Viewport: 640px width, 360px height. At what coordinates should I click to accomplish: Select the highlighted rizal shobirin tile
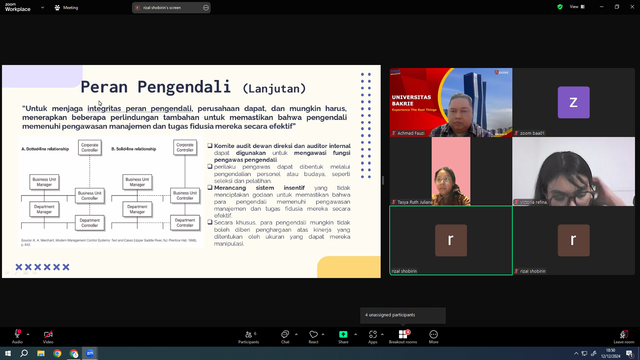click(x=451, y=240)
